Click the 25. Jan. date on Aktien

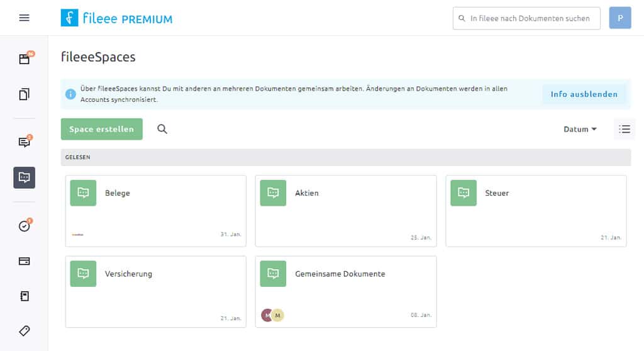[x=421, y=238]
